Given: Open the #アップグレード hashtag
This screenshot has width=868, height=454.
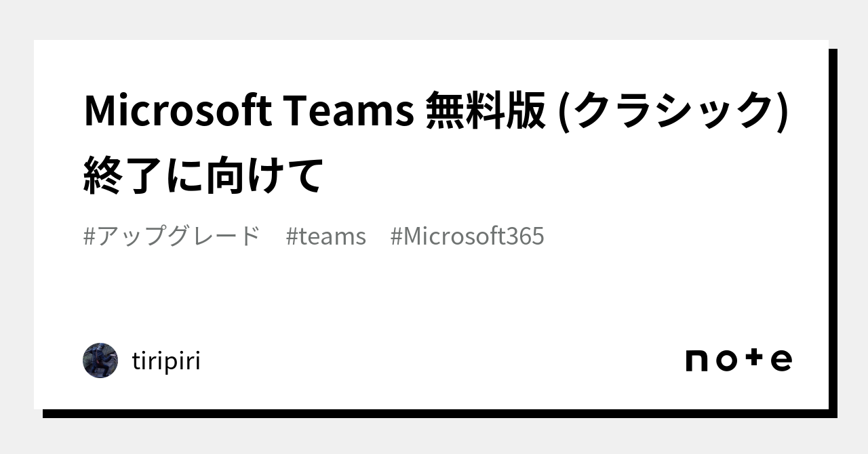Looking at the screenshot, I should click(172, 236).
